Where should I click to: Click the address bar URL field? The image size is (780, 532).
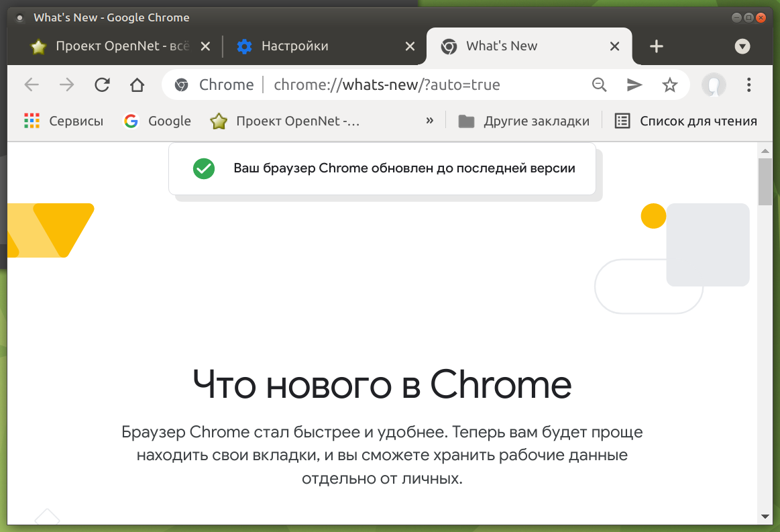[x=386, y=85]
